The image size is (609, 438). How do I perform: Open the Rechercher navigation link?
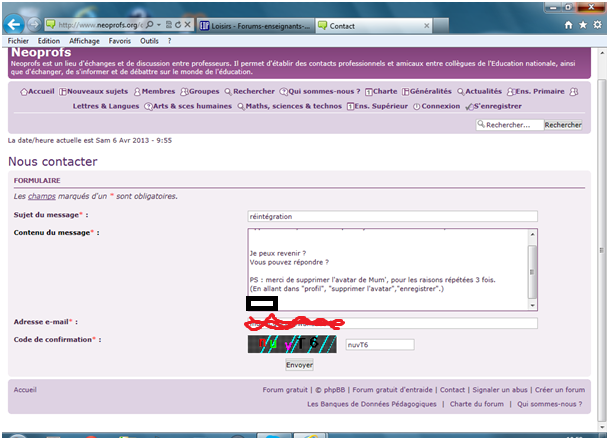(254, 91)
